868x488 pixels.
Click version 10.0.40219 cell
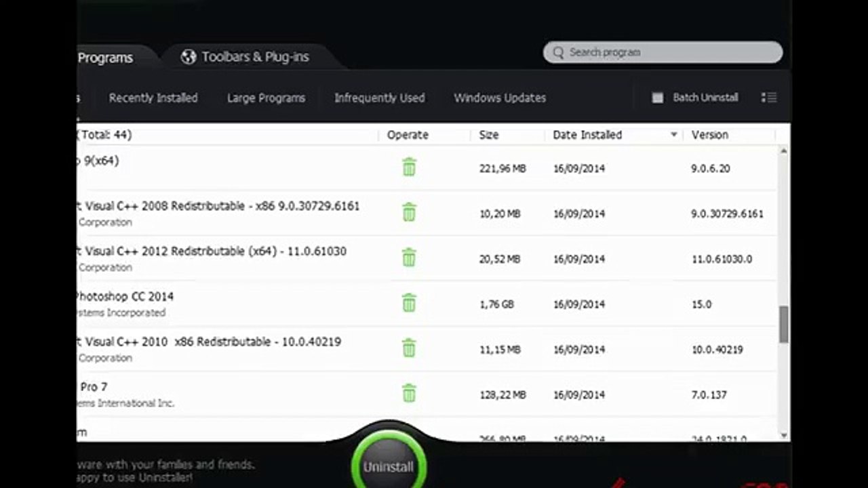pos(717,350)
